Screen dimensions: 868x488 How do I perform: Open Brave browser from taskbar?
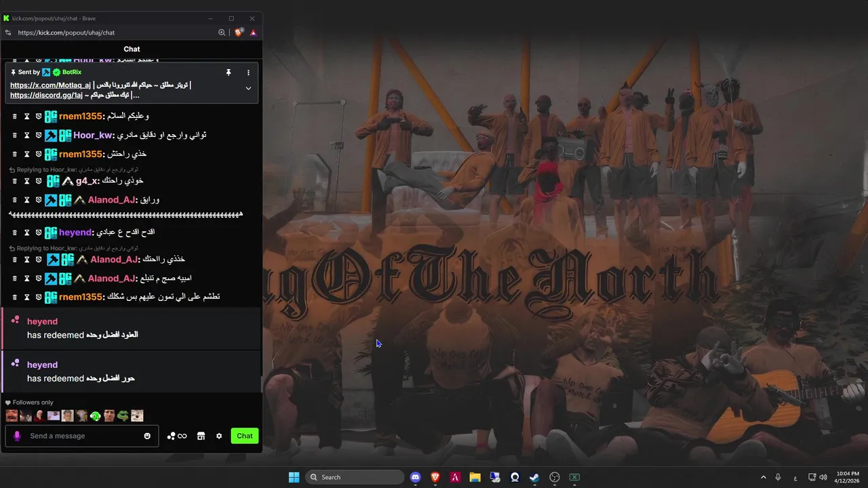click(435, 477)
